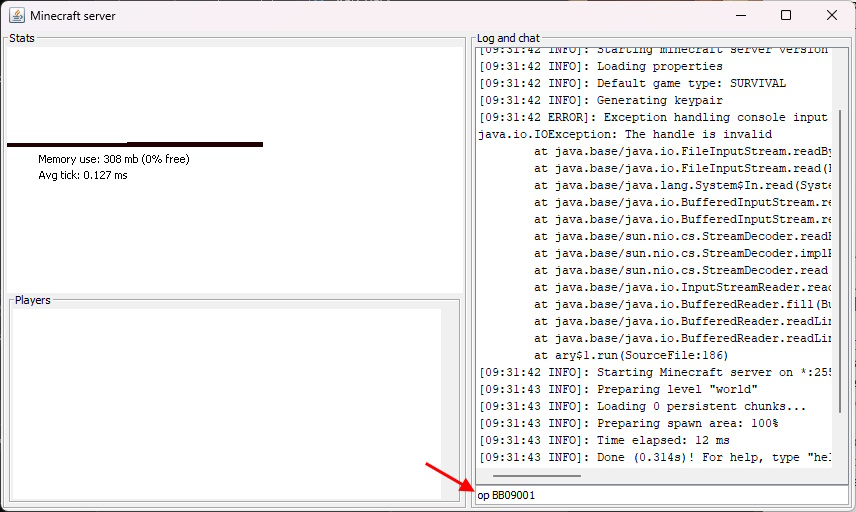This screenshot has width=856, height=512.
Task: Click the "Memory use: 308 mb" text
Action: (113, 159)
